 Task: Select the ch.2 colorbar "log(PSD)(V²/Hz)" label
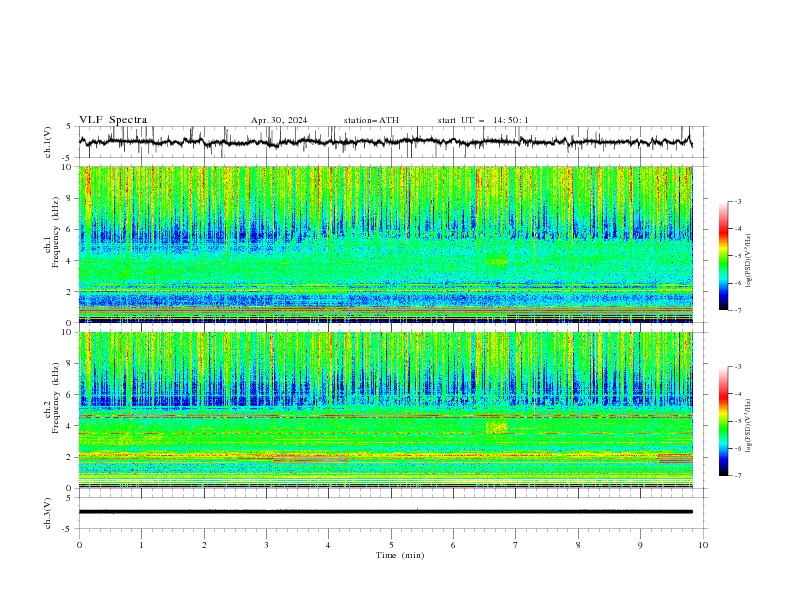tap(748, 425)
